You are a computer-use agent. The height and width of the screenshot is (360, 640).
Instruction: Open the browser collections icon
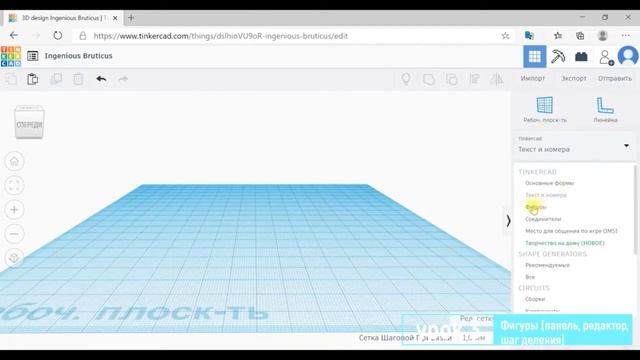[x=580, y=36]
